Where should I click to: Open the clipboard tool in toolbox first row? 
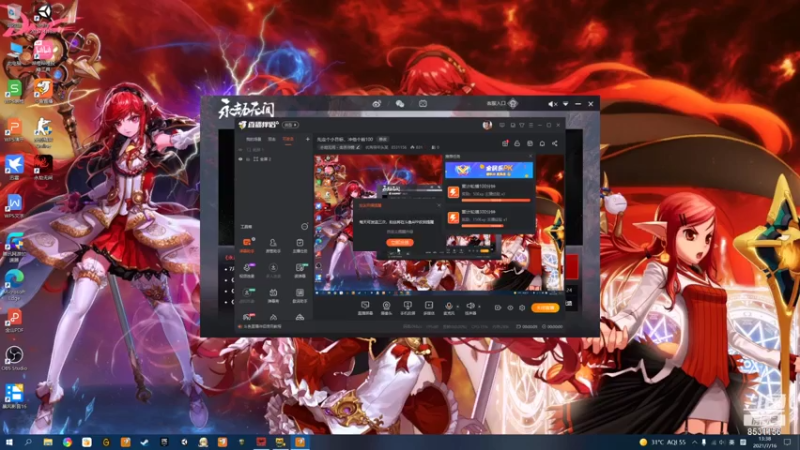(x=299, y=245)
